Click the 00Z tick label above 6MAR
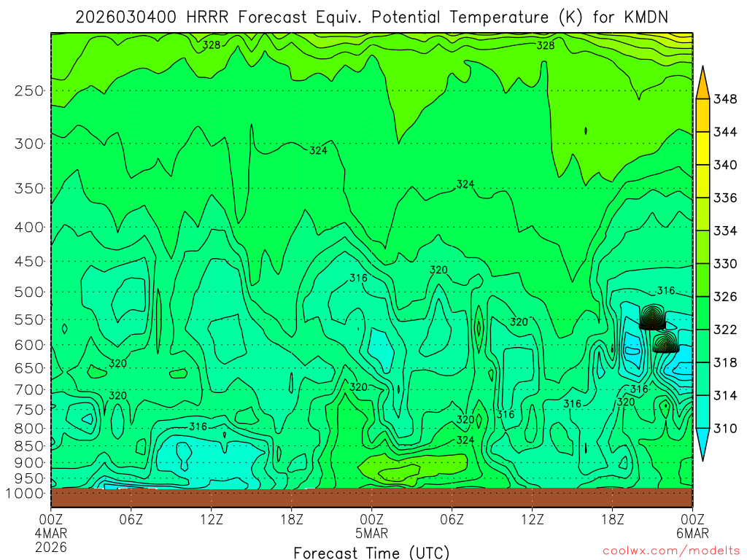Screen dimensions: 747x560 click(692, 519)
